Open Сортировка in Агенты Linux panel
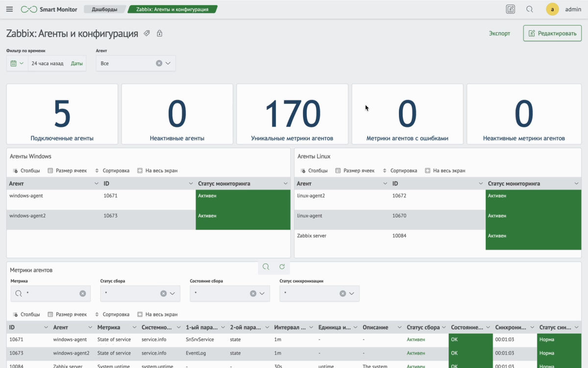This screenshot has height=368, width=588. pos(399,171)
